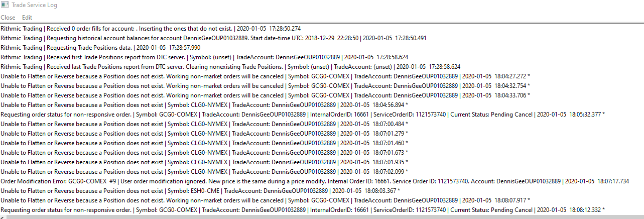Open the Edit menu
Viewport: 644px width, 219px height.
pyautogui.click(x=27, y=18)
